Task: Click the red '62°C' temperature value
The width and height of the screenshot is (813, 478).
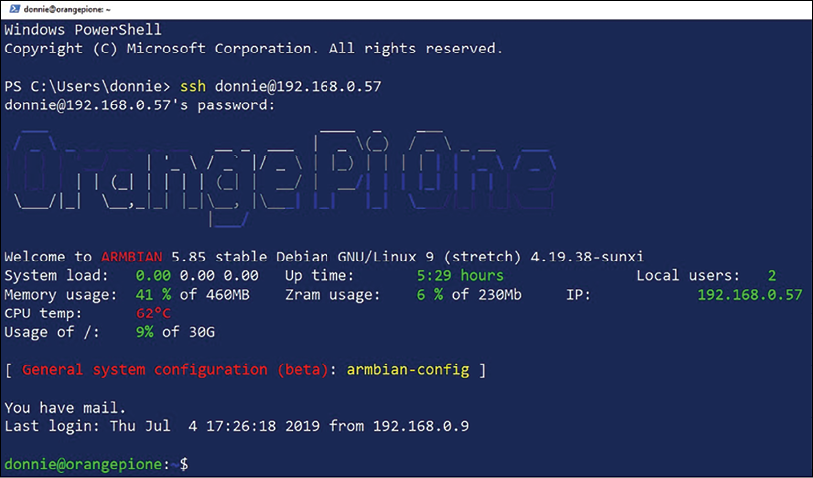Action: [153, 313]
